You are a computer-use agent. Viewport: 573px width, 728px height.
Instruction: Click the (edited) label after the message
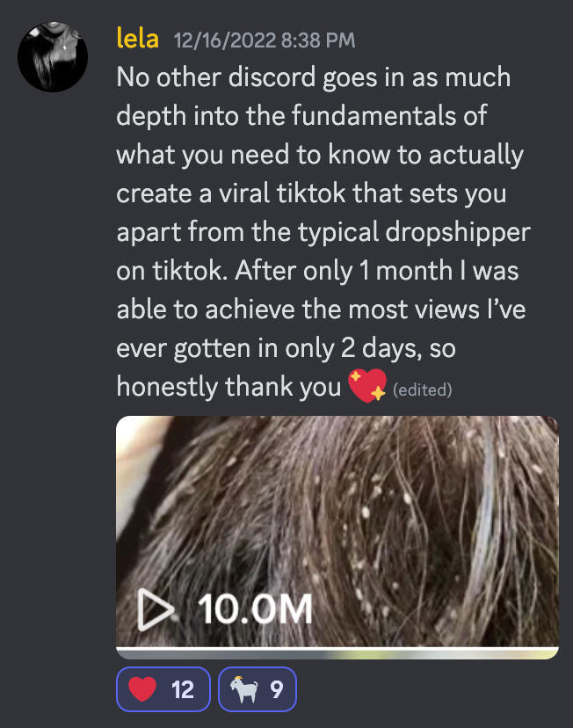pyautogui.click(x=422, y=389)
